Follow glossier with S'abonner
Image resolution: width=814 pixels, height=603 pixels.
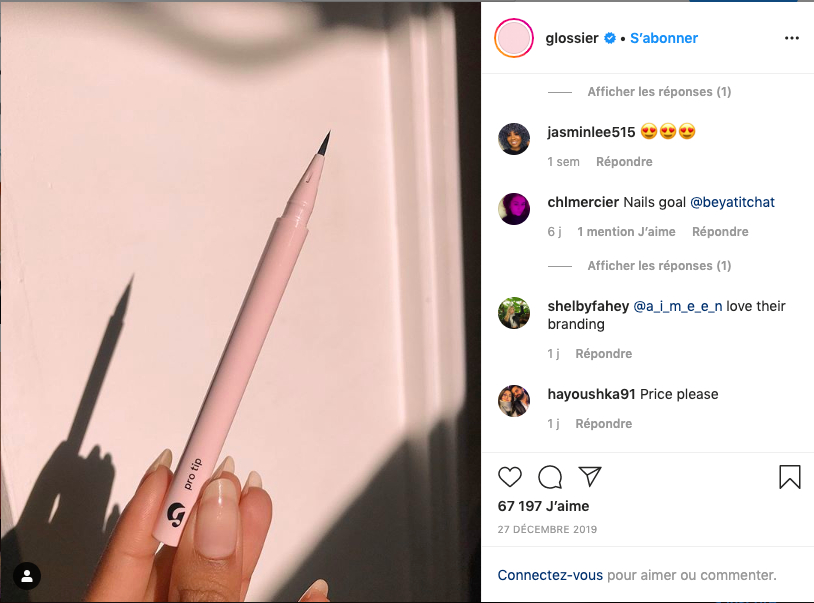click(x=664, y=38)
